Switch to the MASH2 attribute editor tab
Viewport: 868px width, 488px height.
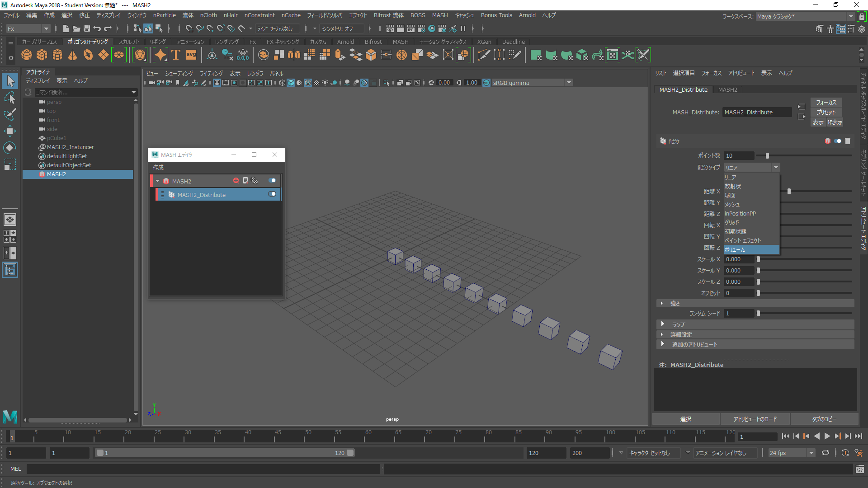[x=727, y=89]
